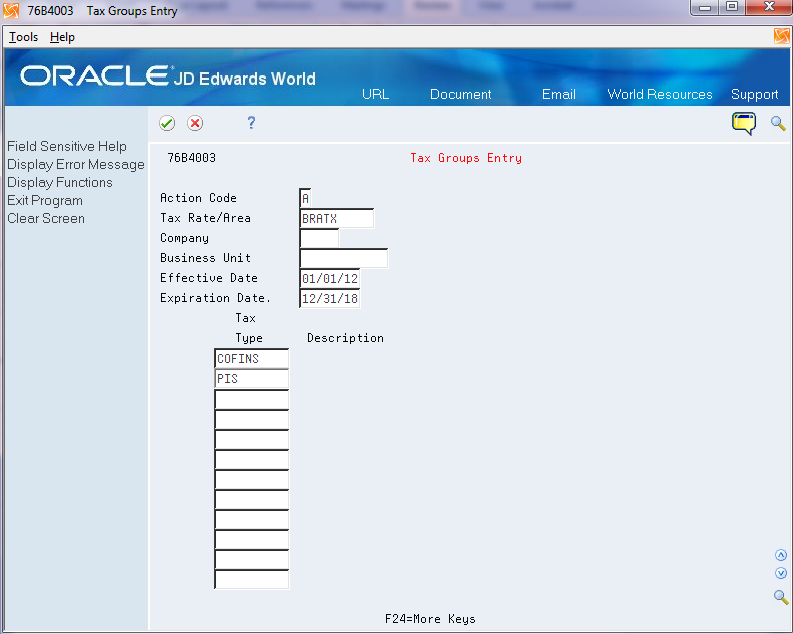Image resolution: width=793 pixels, height=634 pixels.
Task: Open the Support link
Action: coord(754,95)
